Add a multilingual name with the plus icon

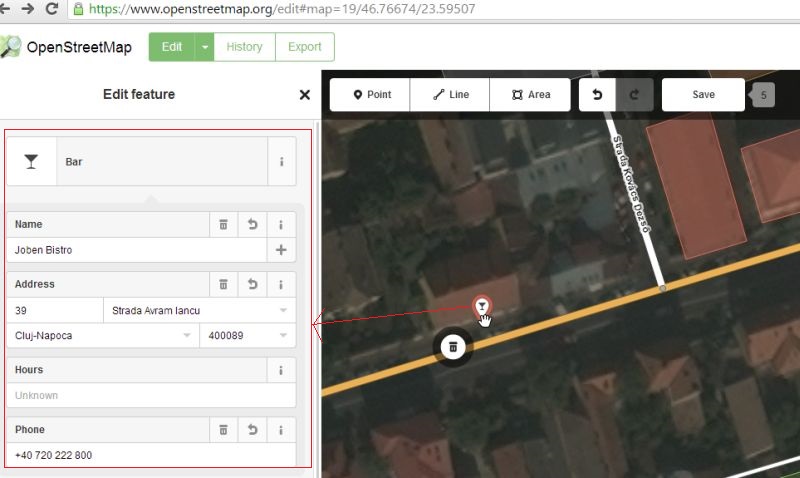click(281, 250)
